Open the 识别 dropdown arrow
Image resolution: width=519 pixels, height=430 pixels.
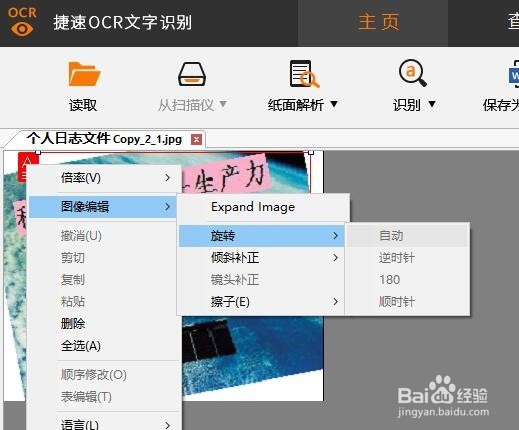(x=432, y=105)
